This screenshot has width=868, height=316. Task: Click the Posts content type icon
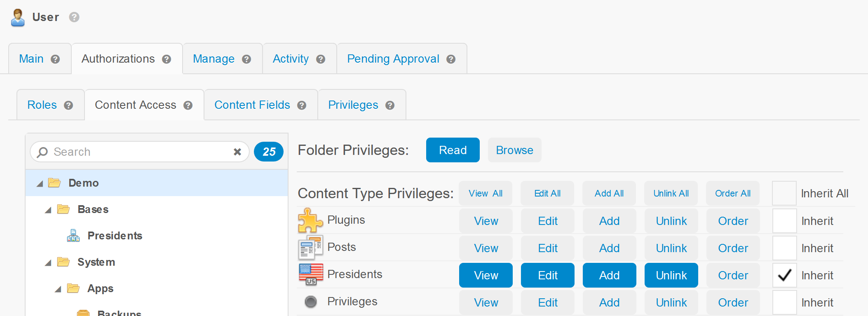310,248
